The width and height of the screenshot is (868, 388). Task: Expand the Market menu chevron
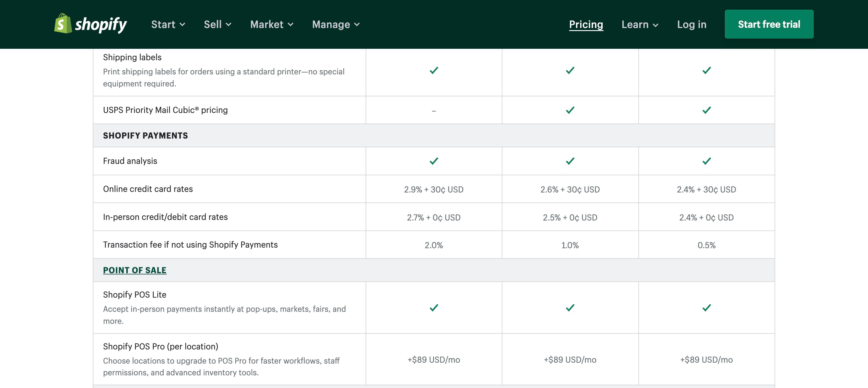tap(291, 25)
